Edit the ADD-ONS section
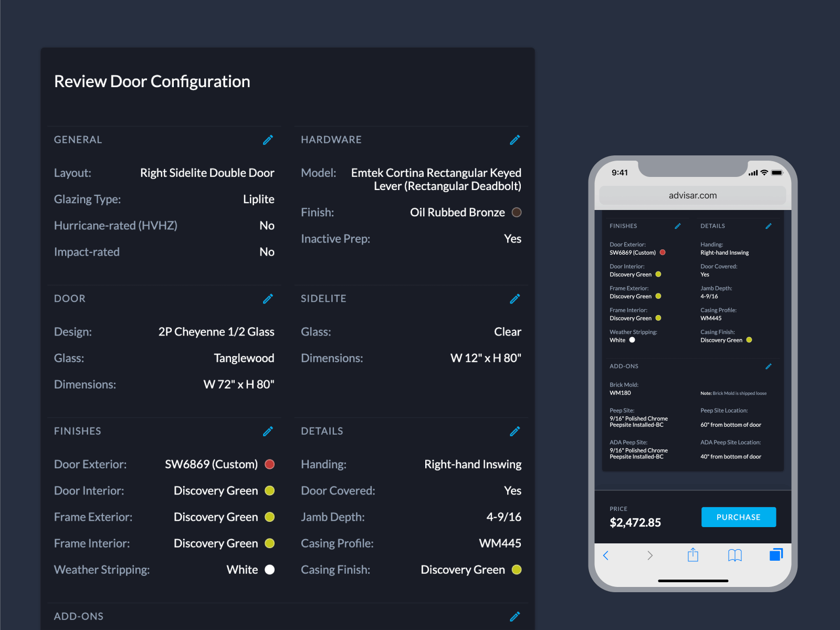840x630 pixels. pos(514,616)
